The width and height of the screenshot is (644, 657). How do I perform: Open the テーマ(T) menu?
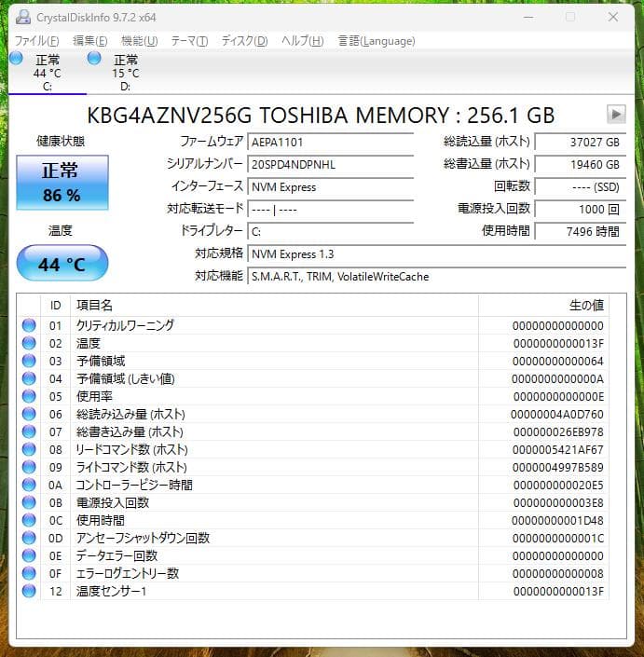coord(189,41)
